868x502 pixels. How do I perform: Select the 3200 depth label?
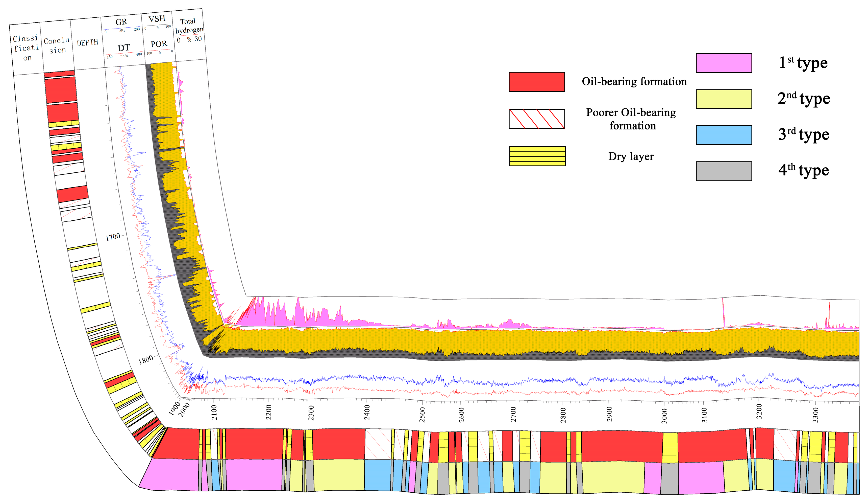[x=759, y=411]
